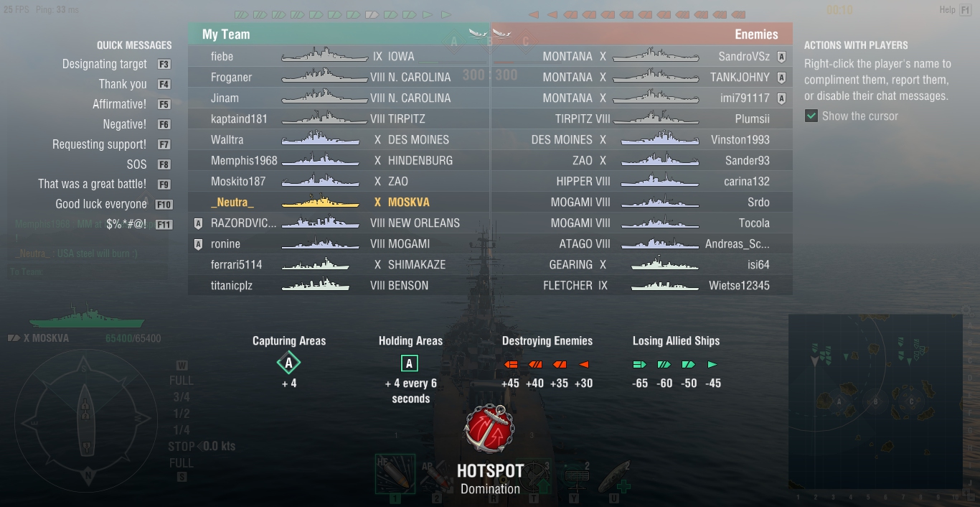Click the Holding Areas square A icon
Image resolution: width=980 pixels, height=507 pixels.
[x=409, y=363]
